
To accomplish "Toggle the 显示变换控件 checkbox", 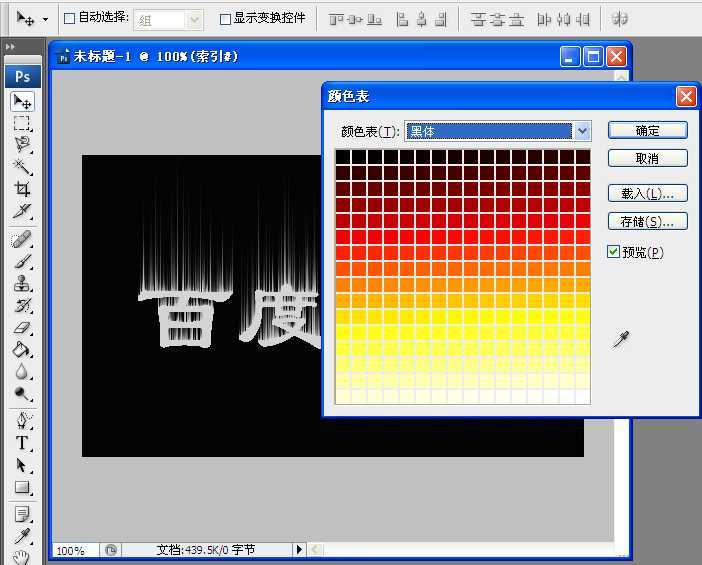I will pyautogui.click(x=225, y=19).
